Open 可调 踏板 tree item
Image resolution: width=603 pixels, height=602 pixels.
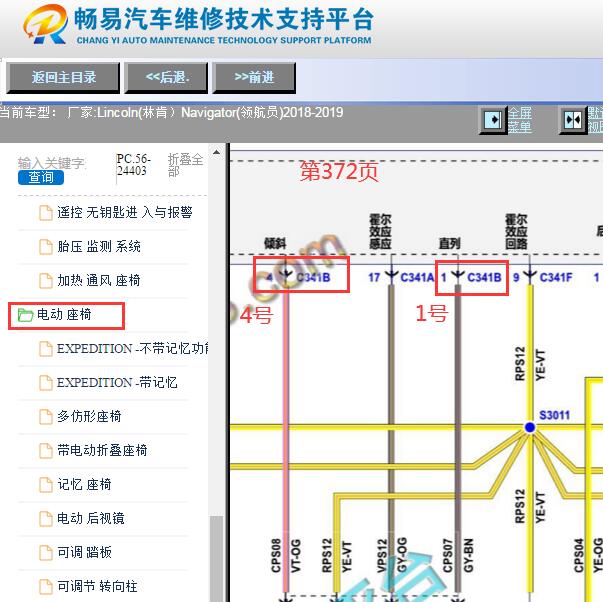[x=84, y=552]
